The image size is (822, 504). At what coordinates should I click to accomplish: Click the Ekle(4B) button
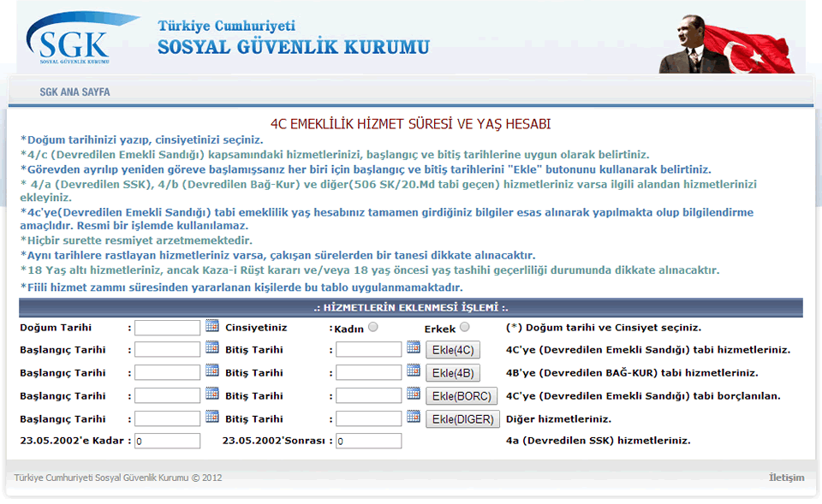tap(453, 373)
